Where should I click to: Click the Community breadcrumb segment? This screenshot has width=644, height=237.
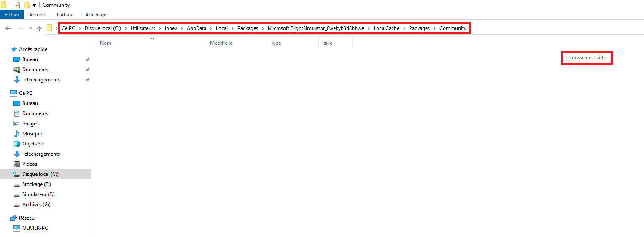point(453,28)
